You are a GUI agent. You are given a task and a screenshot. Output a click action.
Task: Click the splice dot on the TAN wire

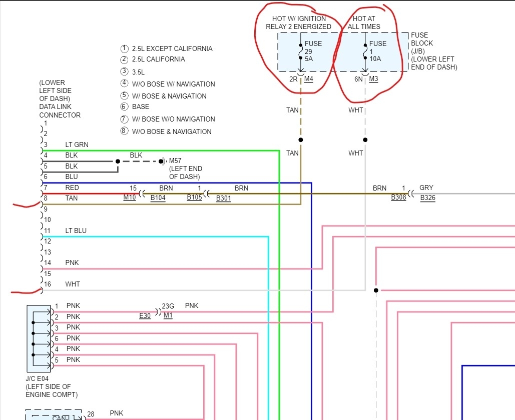tap(300, 140)
